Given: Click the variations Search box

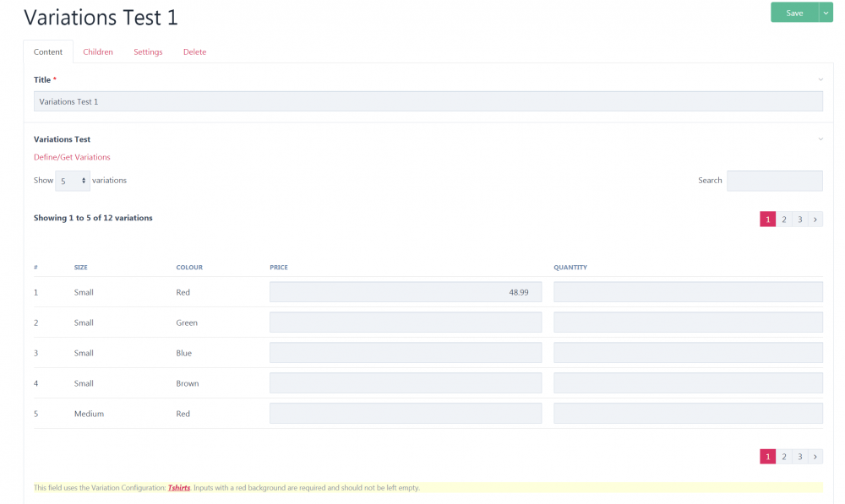Looking at the screenshot, I should [x=774, y=181].
